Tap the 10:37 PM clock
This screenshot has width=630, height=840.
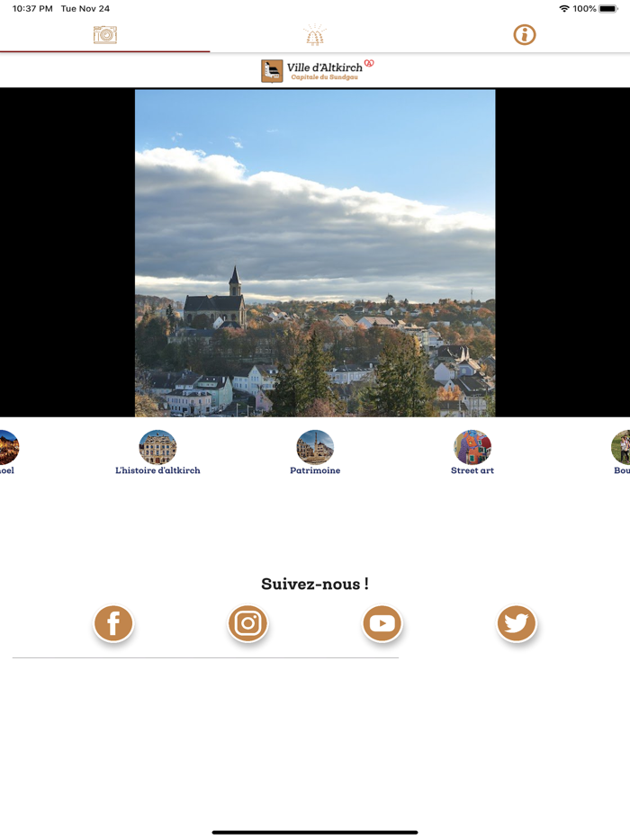click(x=32, y=9)
